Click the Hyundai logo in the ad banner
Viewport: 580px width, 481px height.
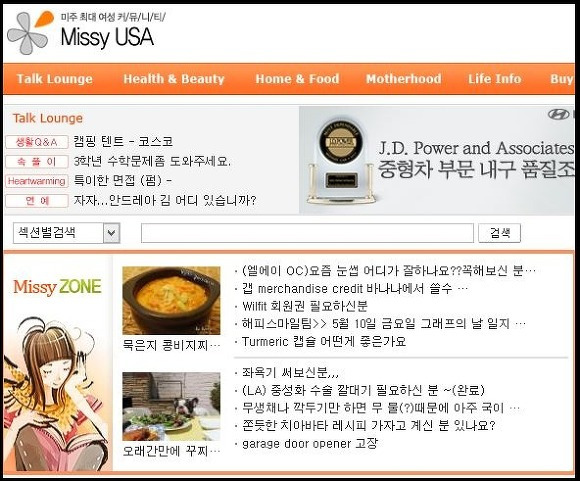558,114
